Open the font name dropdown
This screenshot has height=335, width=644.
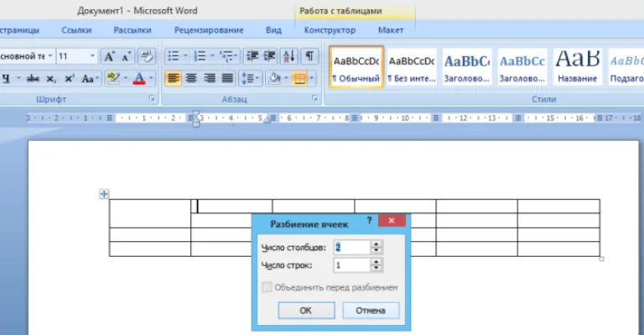click(50, 56)
